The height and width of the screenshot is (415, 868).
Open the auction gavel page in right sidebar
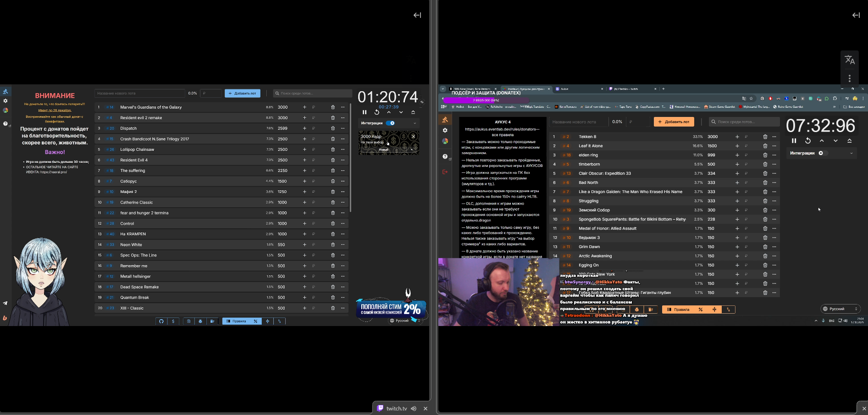tap(445, 120)
